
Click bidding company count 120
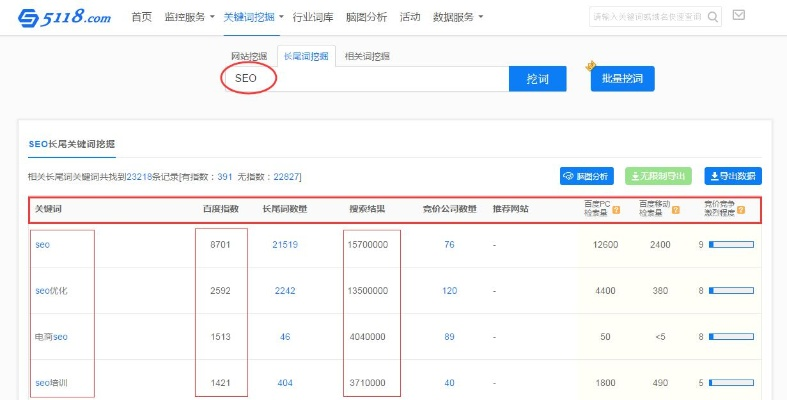(x=450, y=291)
